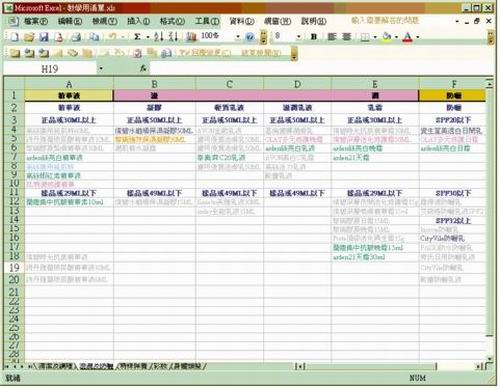This screenshot has width=500, height=389.
Task: Expand the fill color dropdown arrow
Action: pos(397,36)
